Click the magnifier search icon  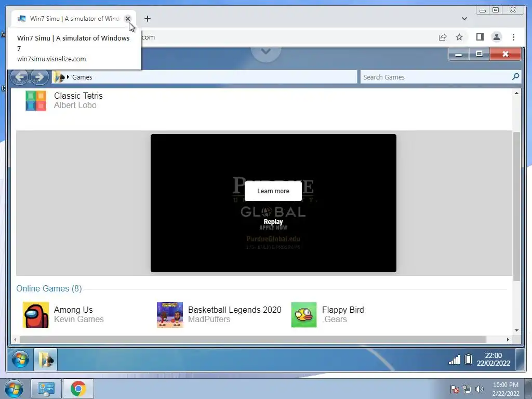tap(515, 77)
